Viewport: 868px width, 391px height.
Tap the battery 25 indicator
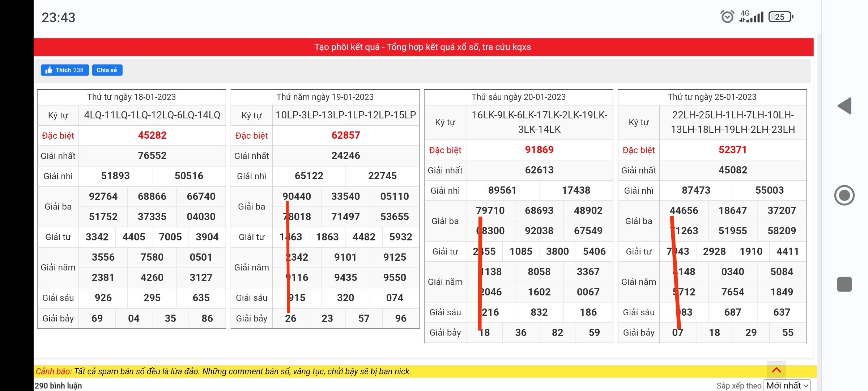(780, 17)
